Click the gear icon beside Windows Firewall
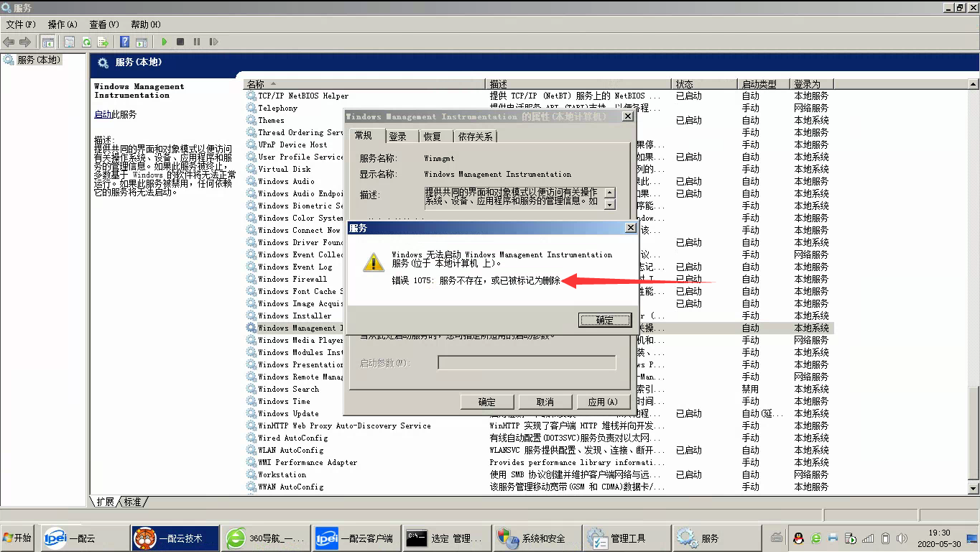This screenshot has height=552, width=980. [x=251, y=279]
